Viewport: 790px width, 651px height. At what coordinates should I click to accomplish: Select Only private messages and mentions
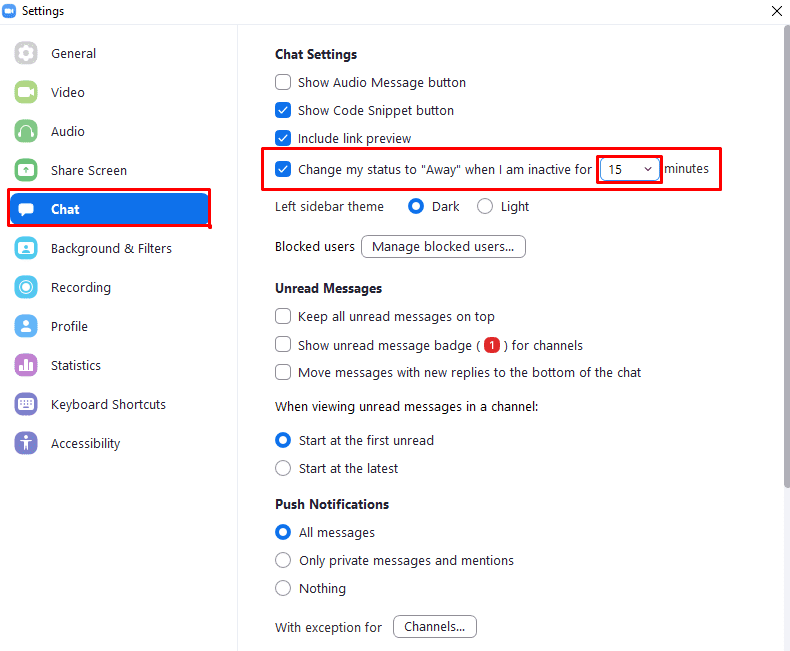pos(283,560)
